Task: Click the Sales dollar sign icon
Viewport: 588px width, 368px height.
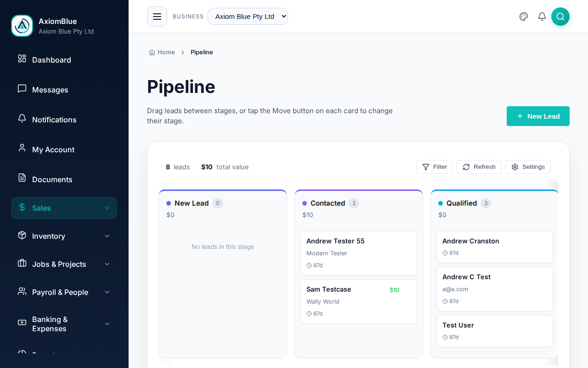Action: tap(22, 207)
